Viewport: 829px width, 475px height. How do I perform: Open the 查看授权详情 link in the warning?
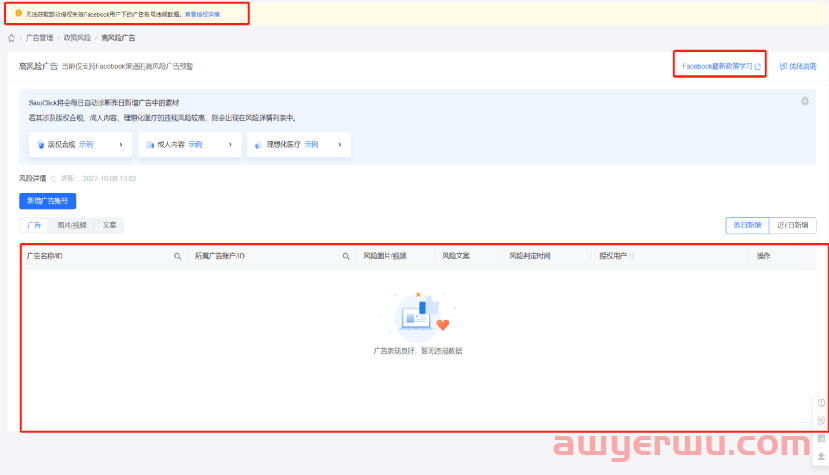pyautogui.click(x=202, y=14)
